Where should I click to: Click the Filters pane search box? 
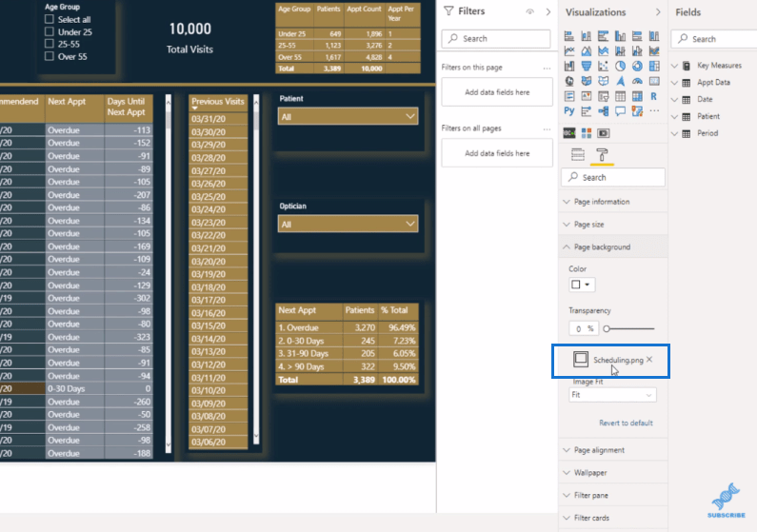coord(496,39)
